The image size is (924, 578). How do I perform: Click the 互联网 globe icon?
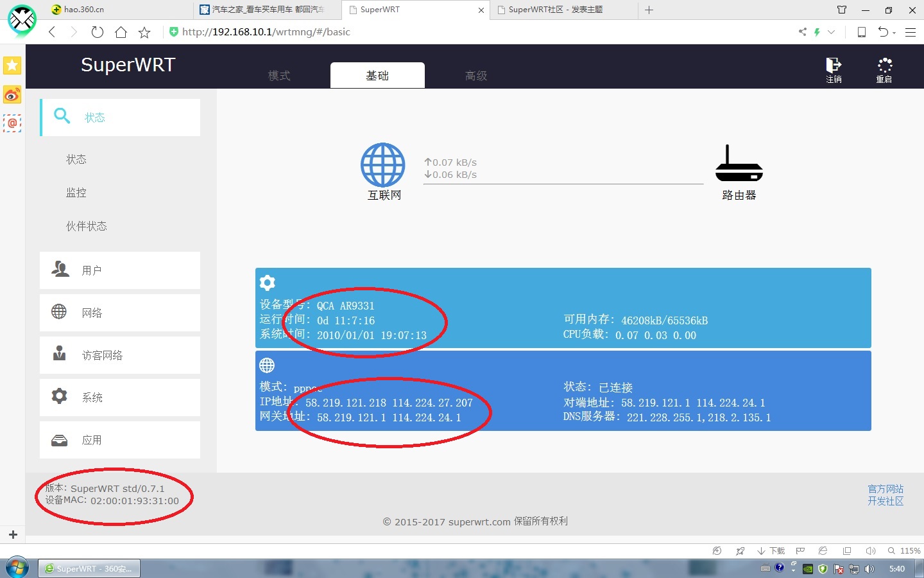(x=383, y=164)
